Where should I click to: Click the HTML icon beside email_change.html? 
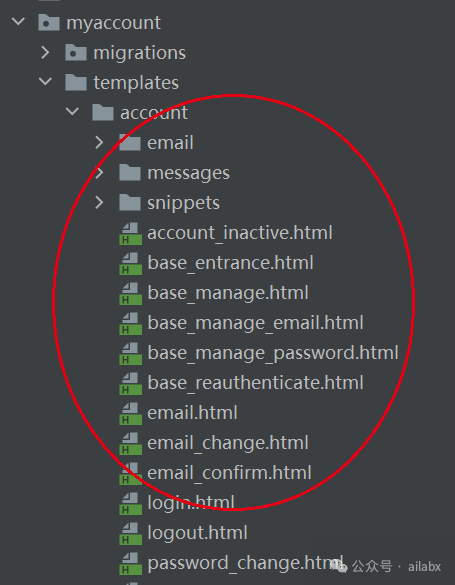(x=131, y=443)
